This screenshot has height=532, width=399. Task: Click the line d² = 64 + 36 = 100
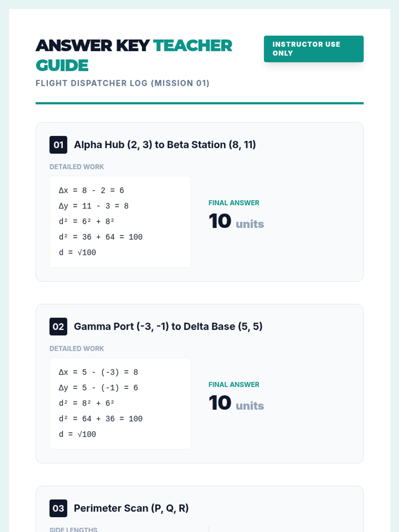[x=101, y=419]
